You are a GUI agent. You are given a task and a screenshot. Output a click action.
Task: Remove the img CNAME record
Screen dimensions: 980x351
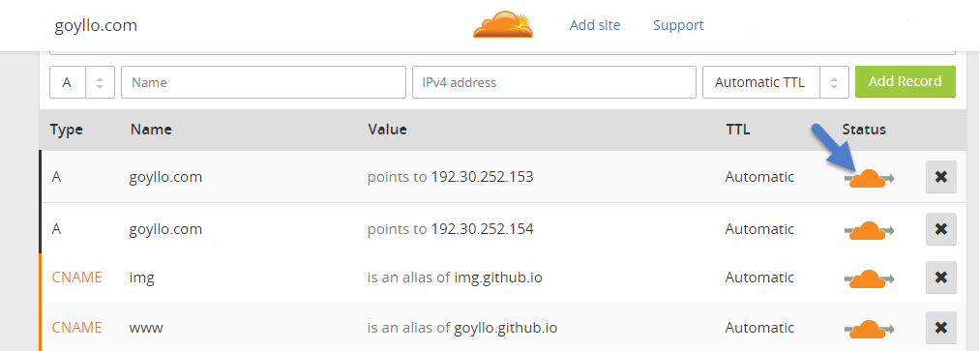(940, 278)
